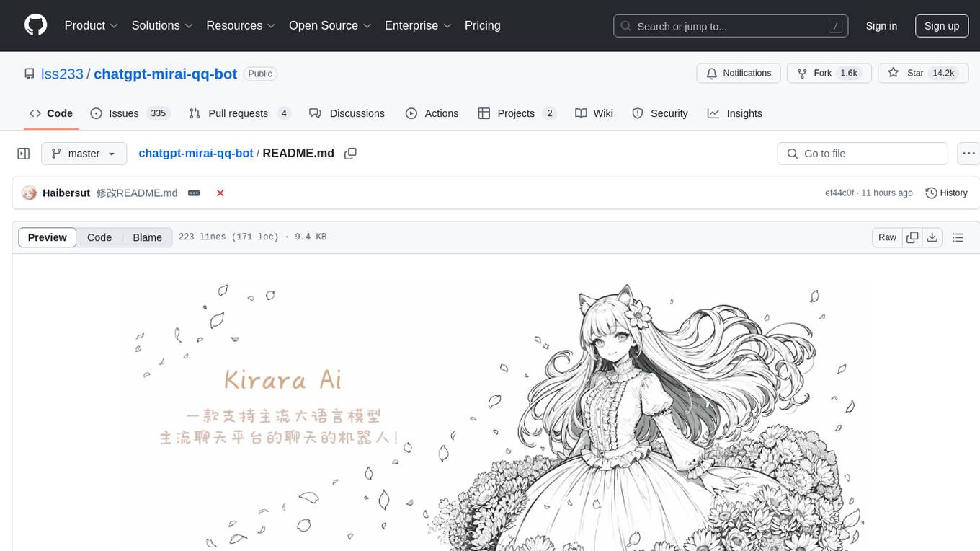Click the Sign up button

pyautogui.click(x=942, y=26)
